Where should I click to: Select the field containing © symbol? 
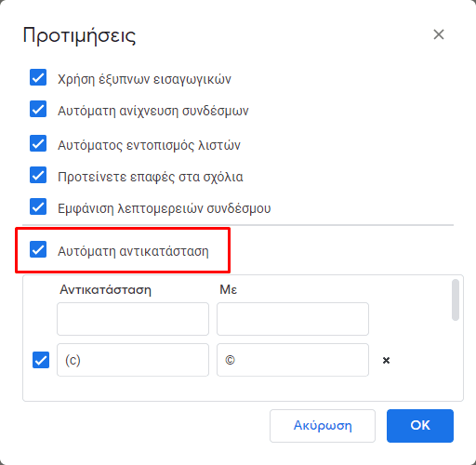[293, 360]
